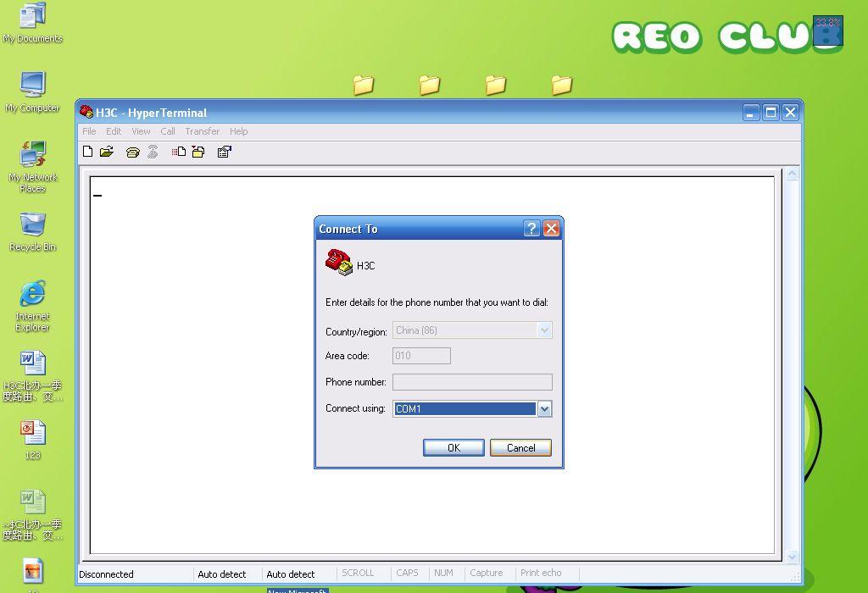868x593 pixels.
Task: Select the third desktop folder above window
Action: [x=495, y=86]
